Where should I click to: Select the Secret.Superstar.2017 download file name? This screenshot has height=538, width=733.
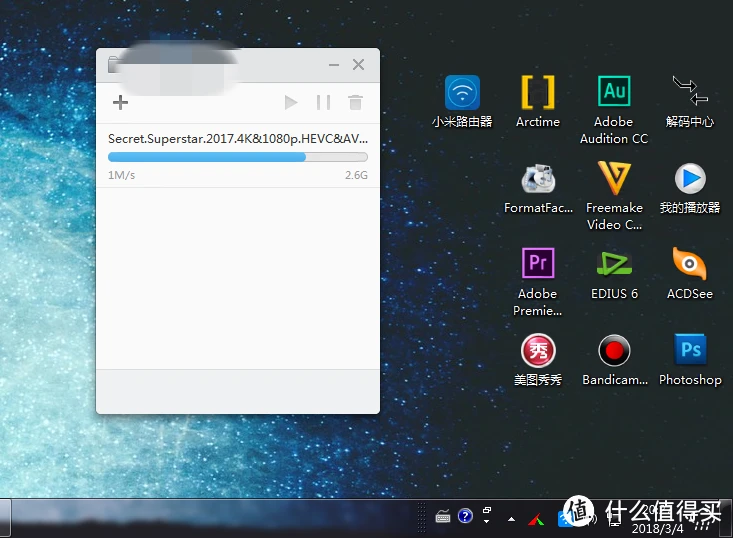tap(237, 139)
